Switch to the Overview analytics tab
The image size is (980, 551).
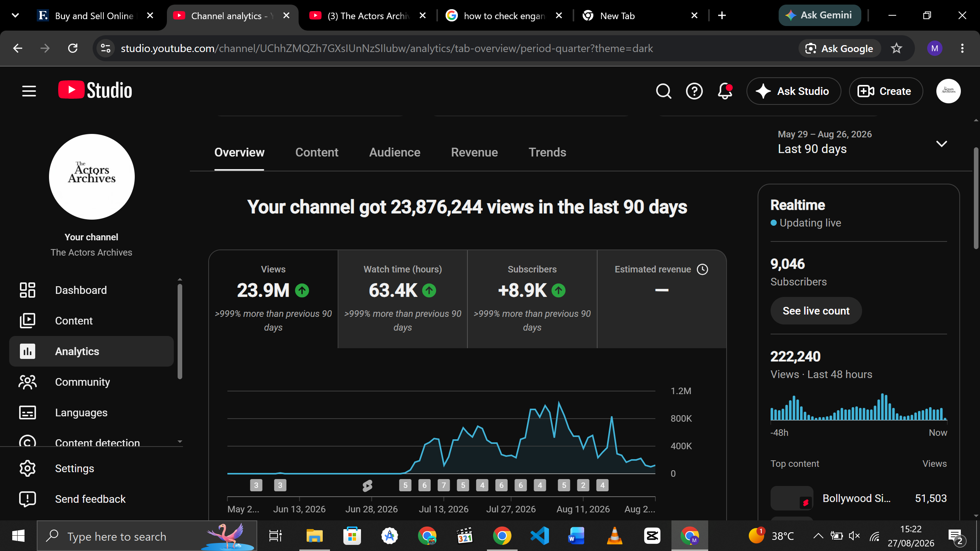pos(239,152)
